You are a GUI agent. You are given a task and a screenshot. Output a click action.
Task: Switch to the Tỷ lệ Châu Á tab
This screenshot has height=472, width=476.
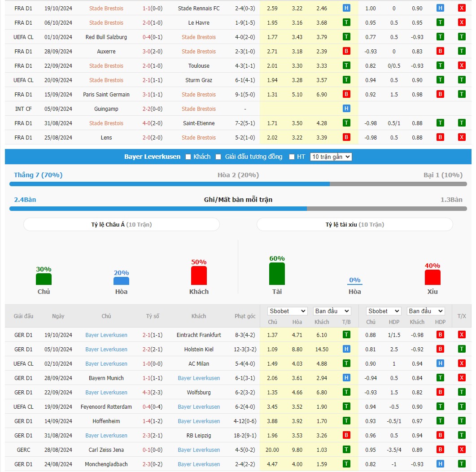(122, 225)
